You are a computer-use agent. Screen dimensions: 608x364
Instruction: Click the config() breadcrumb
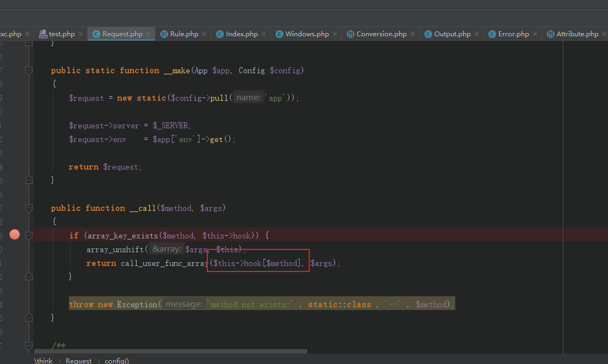(x=117, y=361)
